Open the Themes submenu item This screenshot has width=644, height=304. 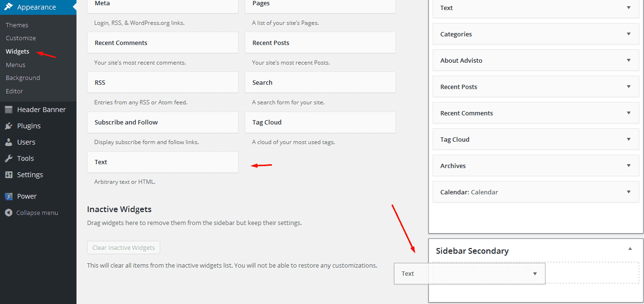(x=17, y=25)
